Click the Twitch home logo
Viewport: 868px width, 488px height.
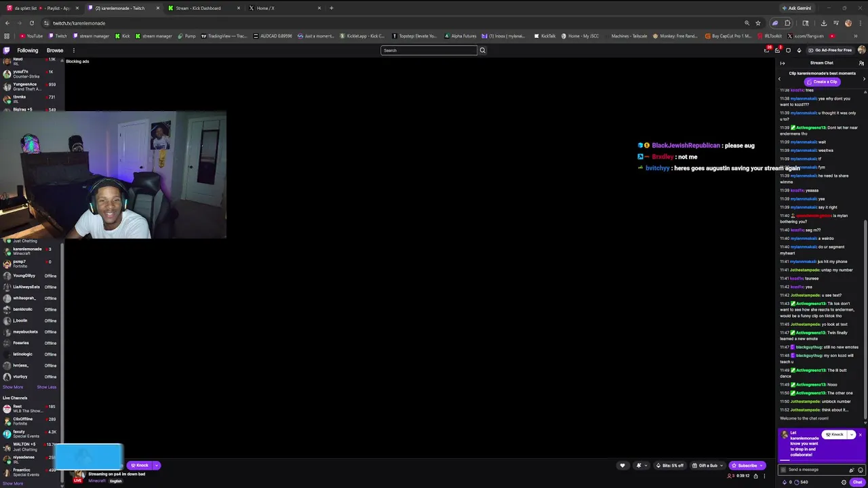7,50
